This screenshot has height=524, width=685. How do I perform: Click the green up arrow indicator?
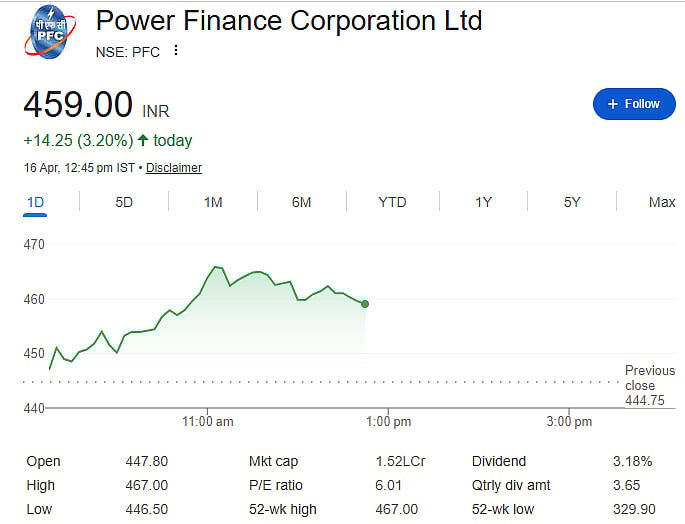[143, 141]
